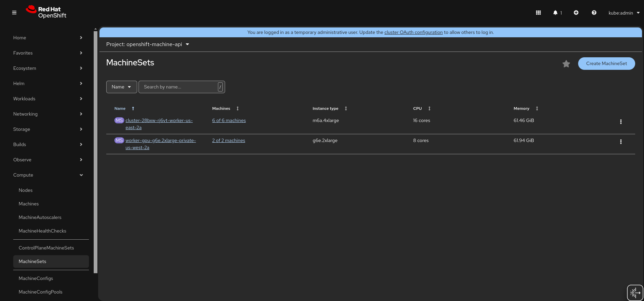Open the kube:admin user dropdown
644x301 pixels.
click(x=624, y=13)
